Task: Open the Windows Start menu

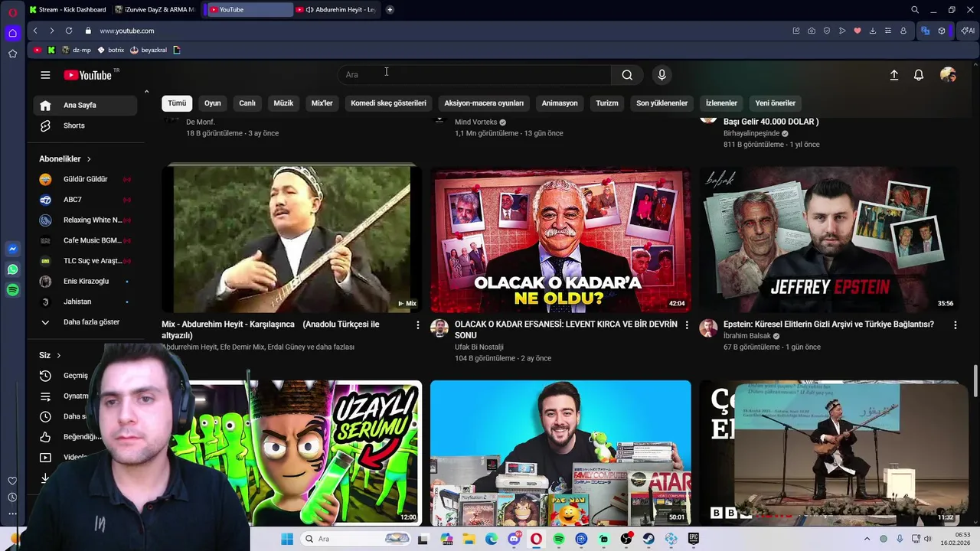Action: (x=287, y=539)
